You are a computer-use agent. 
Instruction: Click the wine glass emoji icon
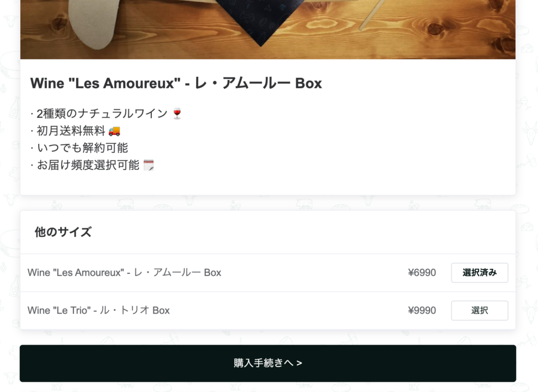coord(177,114)
